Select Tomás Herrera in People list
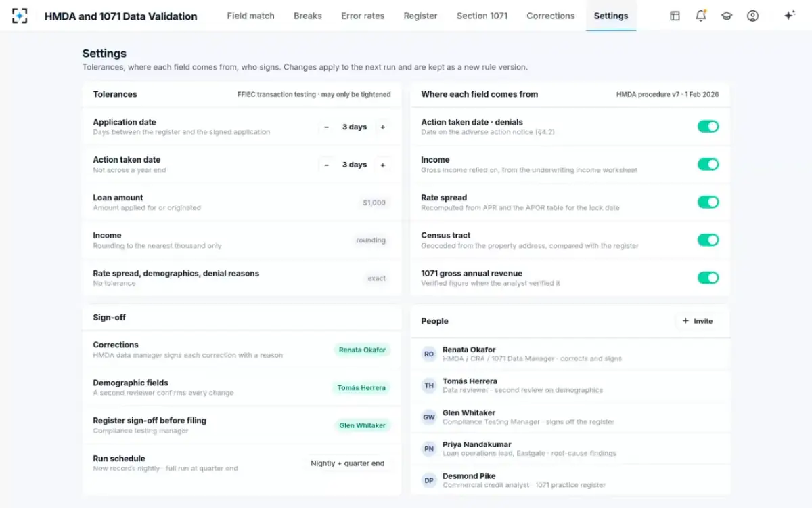 pos(570,385)
